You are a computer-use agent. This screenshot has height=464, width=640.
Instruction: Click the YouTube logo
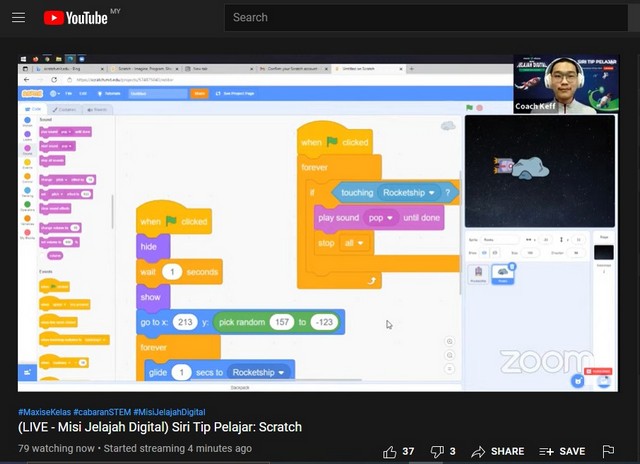[78, 17]
